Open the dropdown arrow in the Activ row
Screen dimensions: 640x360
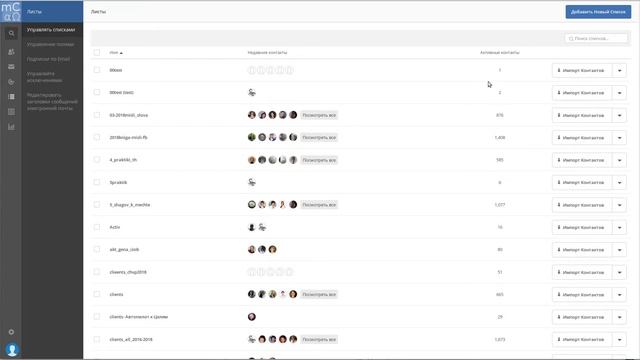[x=620, y=227]
